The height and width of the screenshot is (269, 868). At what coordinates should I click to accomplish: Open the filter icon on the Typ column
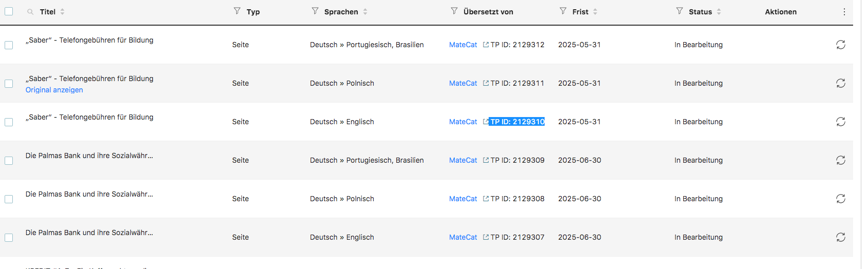pos(237,11)
